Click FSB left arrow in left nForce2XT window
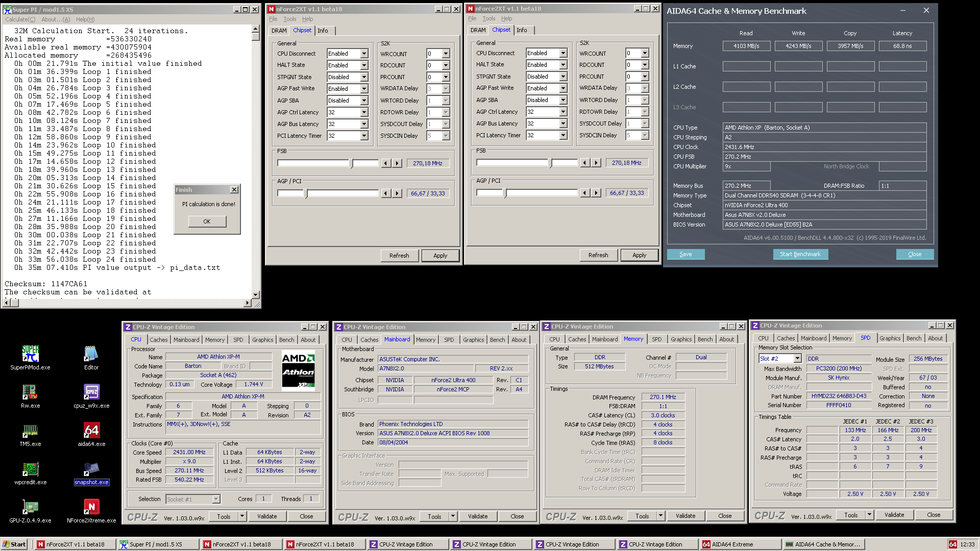 [x=386, y=163]
